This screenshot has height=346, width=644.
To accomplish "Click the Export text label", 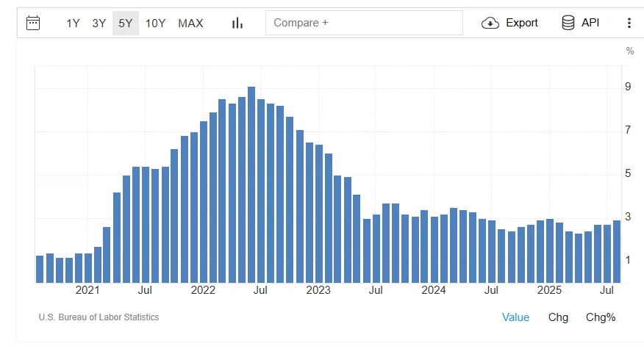I will click(522, 23).
